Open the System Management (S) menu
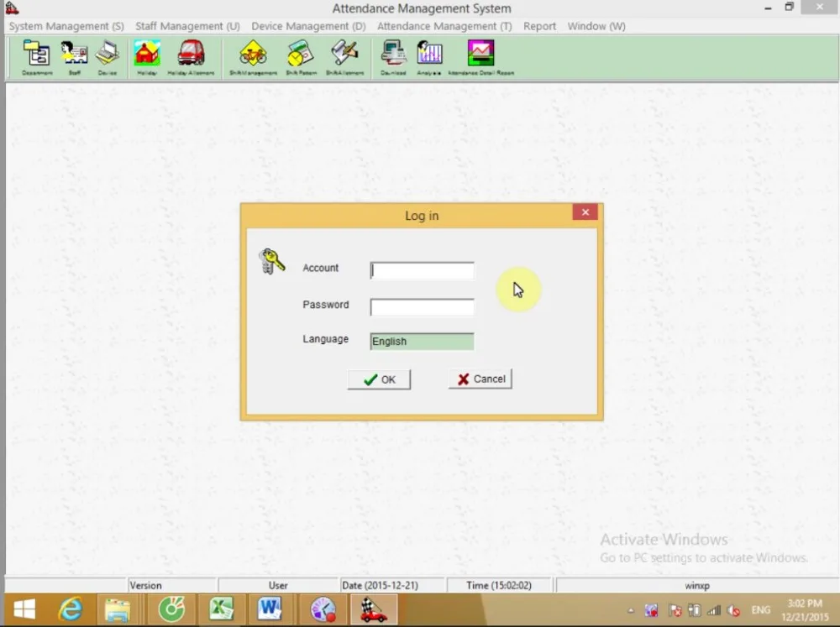Viewport: 840px width, 627px height. tap(66, 26)
